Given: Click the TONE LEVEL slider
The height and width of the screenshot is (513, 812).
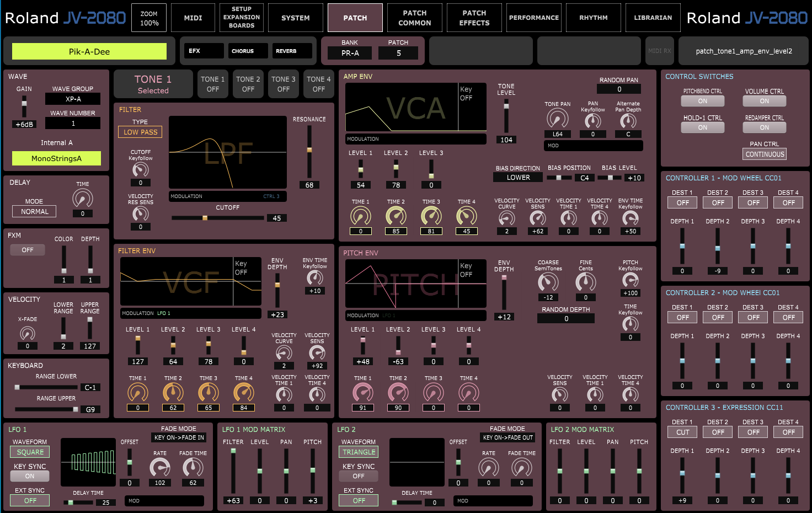Looking at the screenshot, I should click(506, 116).
